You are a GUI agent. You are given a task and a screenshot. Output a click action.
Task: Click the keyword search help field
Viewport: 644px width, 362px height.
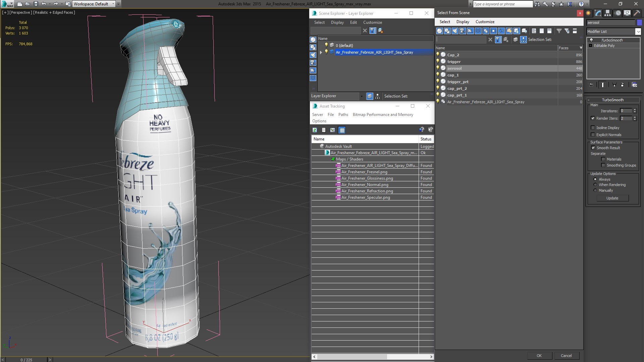point(502,4)
